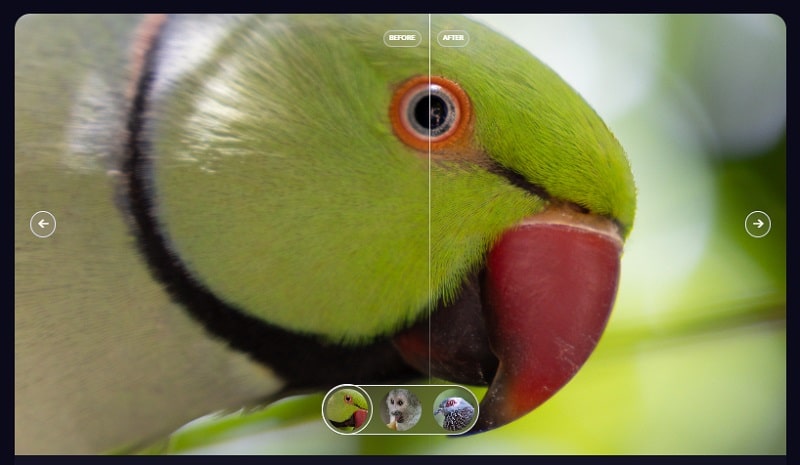Go to the previous comparison image arrow
800x465 pixels.
pyautogui.click(x=43, y=224)
